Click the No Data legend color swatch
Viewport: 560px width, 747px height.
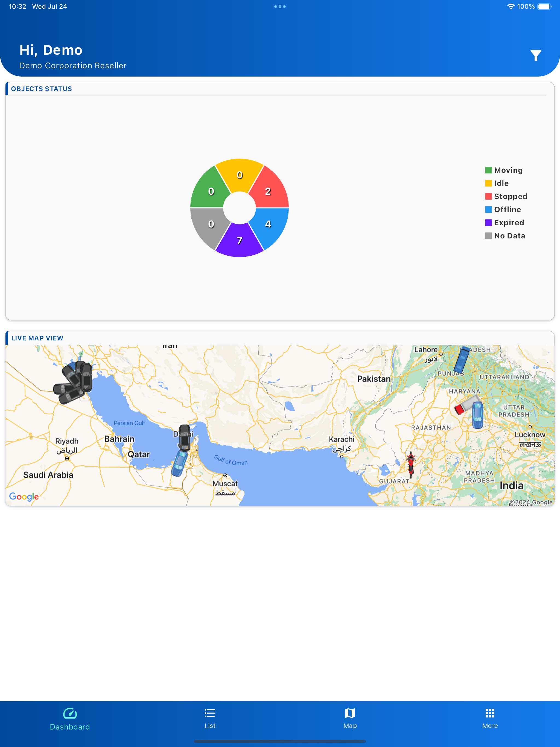click(x=488, y=236)
